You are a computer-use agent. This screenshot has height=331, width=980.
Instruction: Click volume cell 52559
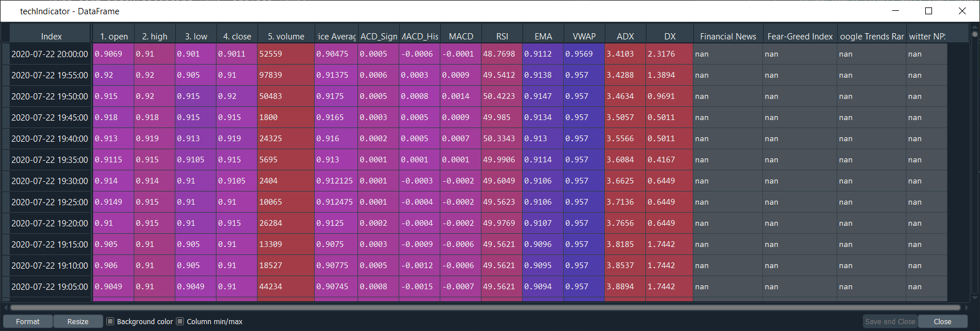tap(286, 54)
